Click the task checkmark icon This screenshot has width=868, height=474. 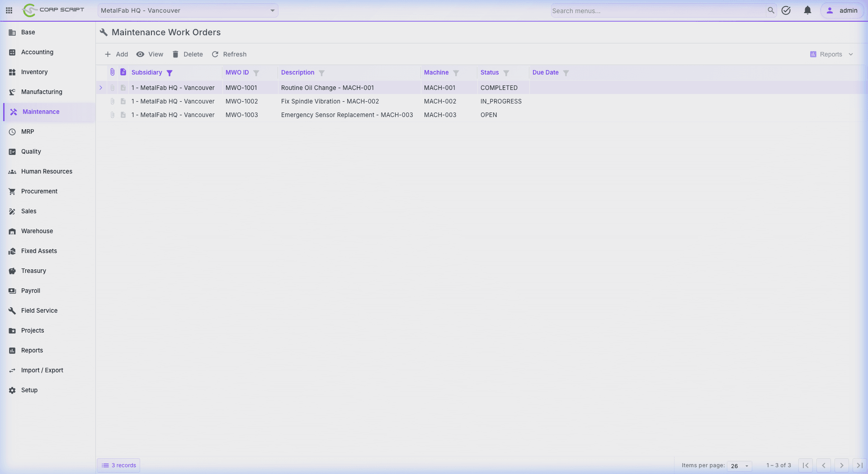tap(786, 10)
